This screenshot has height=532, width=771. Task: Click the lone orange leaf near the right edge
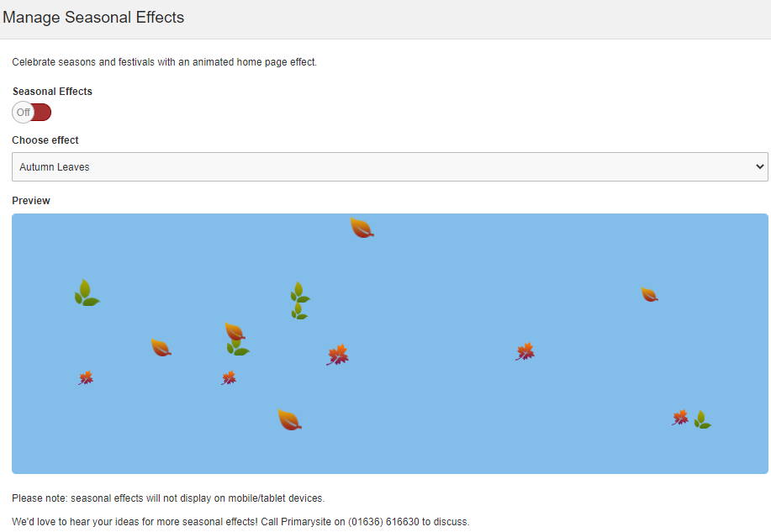[x=649, y=294]
